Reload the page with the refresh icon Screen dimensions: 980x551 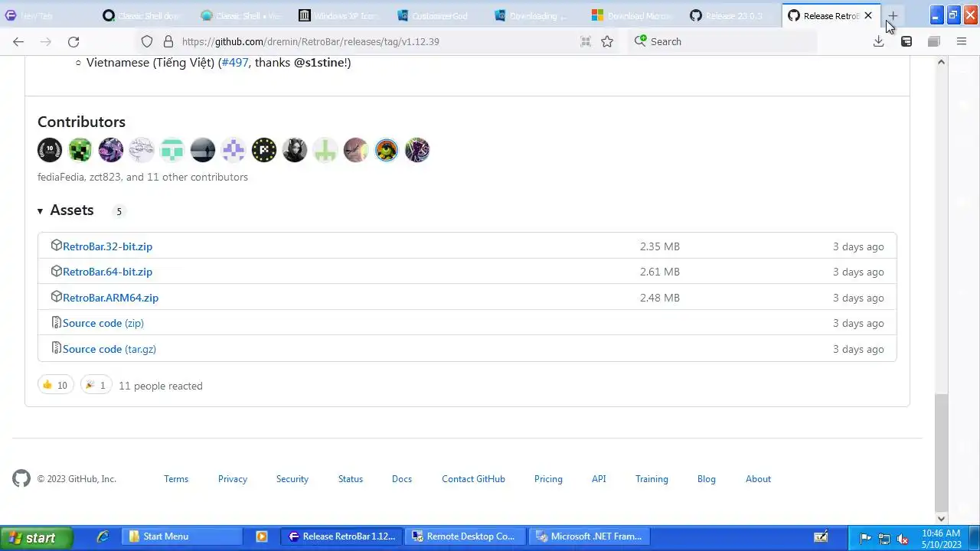pos(73,41)
